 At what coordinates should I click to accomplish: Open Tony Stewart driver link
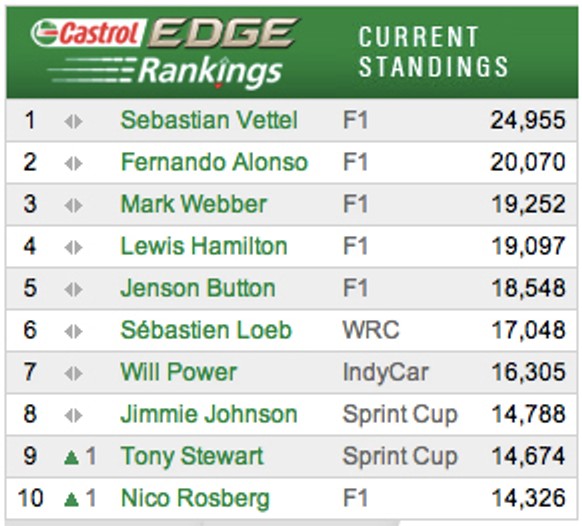(192, 456)
